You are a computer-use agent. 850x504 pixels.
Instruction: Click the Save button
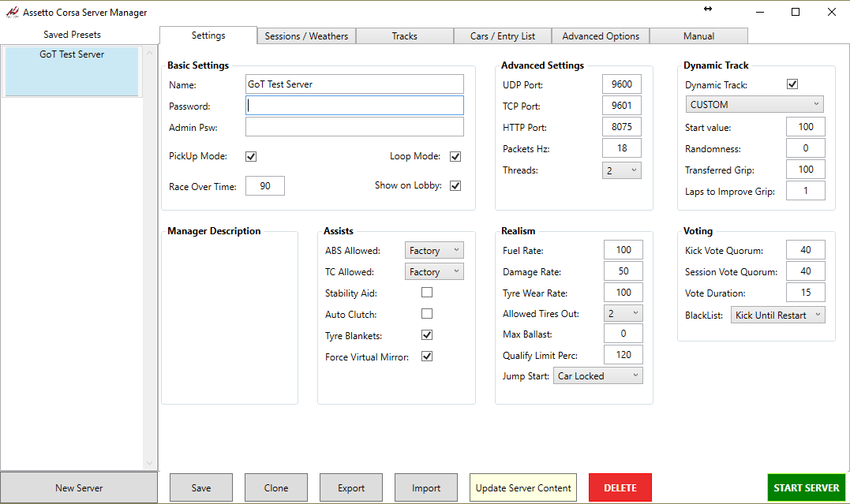tap(201, 487)
